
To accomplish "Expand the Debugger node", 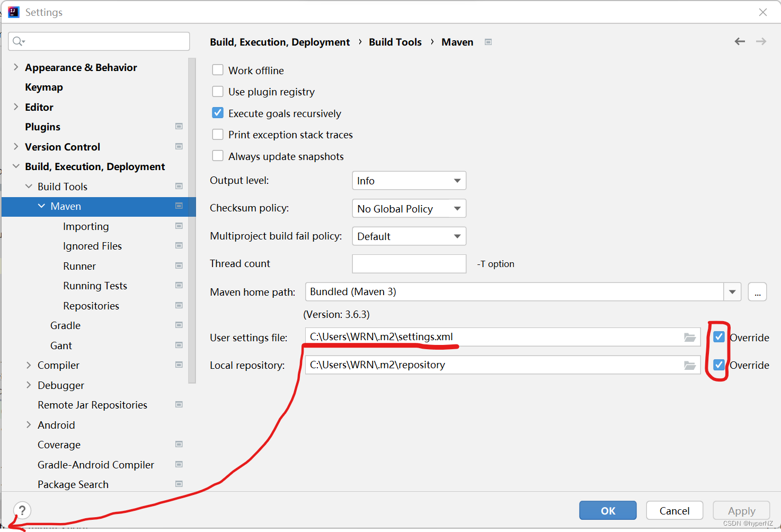I will pyautogui.click(x=29, y=385).
